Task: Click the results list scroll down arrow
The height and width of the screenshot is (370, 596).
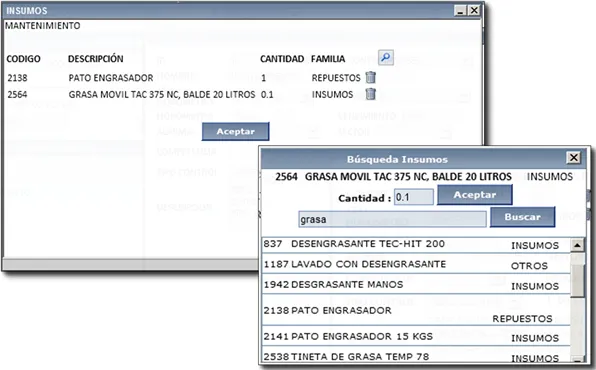Action: (577, 359)
